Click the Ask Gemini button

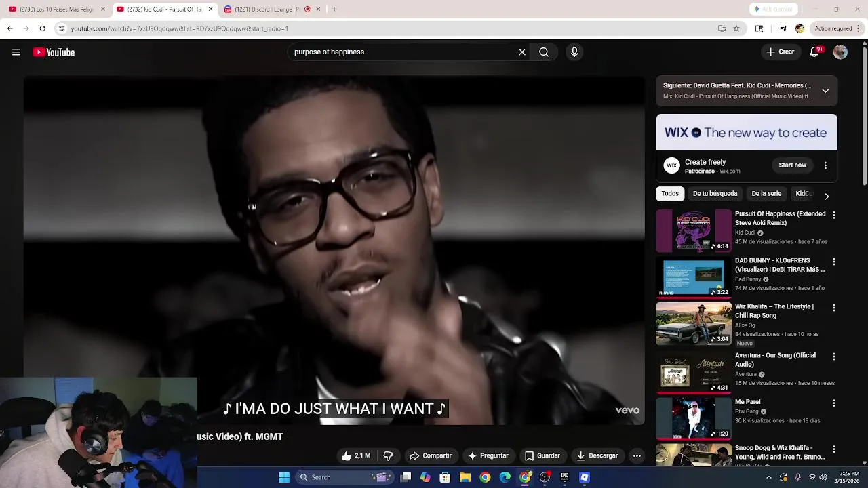pyautogui.click(x=773, y=9)
